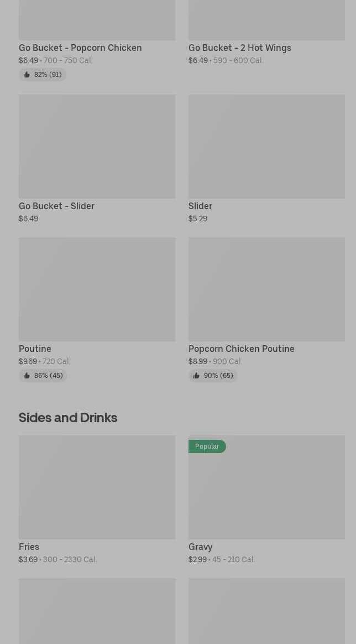Open the Go Bucket - Popcorn Chicken title

pyautogui.click(x=80, y=48)
